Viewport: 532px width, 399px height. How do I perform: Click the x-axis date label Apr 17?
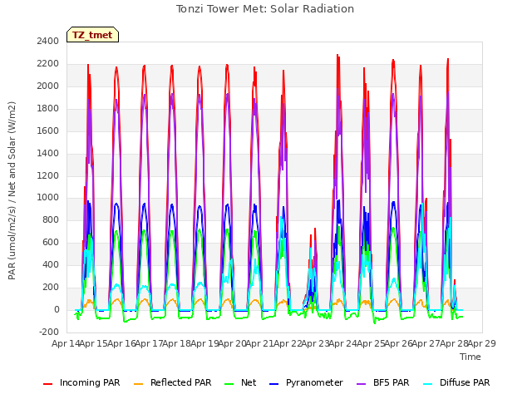tap(150, 343)
